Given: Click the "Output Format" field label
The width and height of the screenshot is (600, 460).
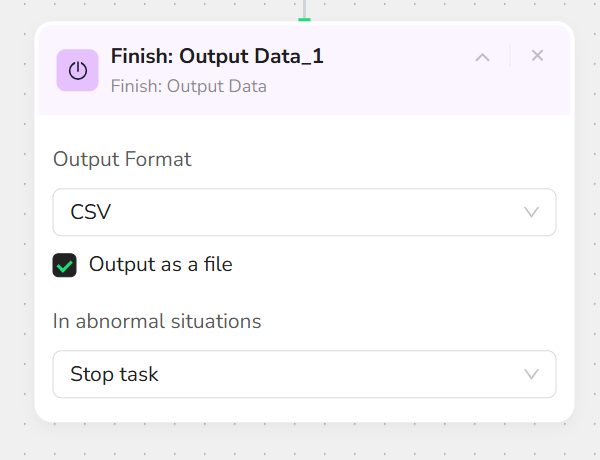Looking at the screenshot, I should coord(121,159).
